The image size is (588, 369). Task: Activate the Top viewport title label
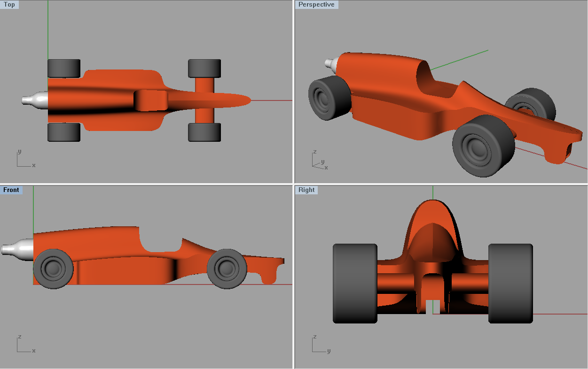[9, 5]
